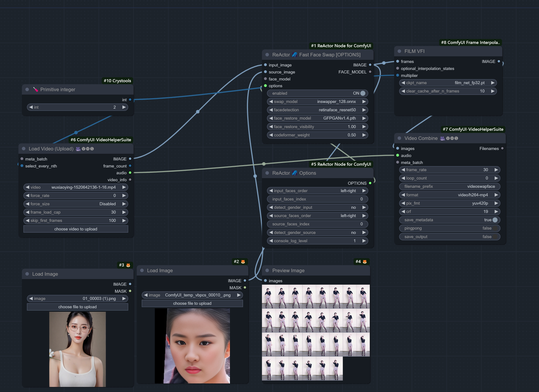This screenshot has height=392, width=539.
Task: Click the rocket icon on the ReActor Options node
Action: pyautogui.click(x=295, y=173)
